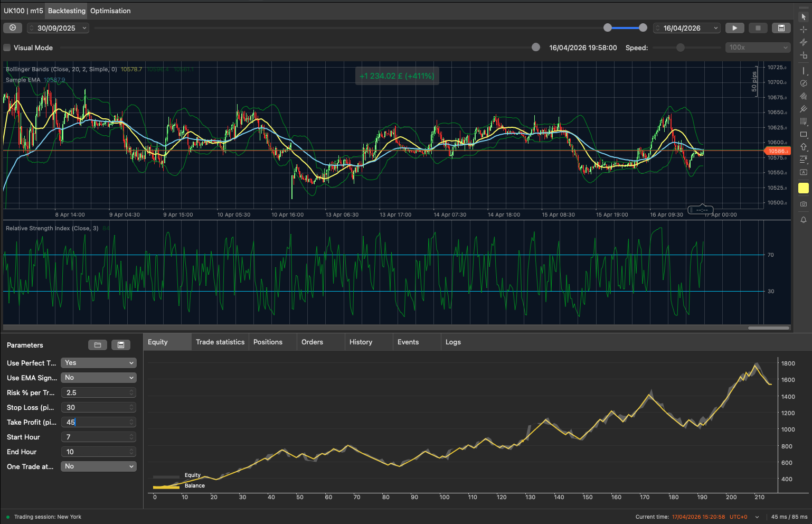The height and width of the screenshot is (524, 812).
Task: Switch to the Optimisation tab
Action: pyautogui.click(x=110, y=11)
